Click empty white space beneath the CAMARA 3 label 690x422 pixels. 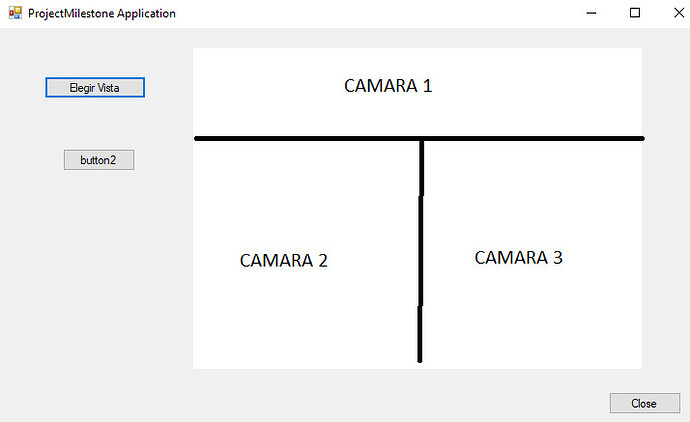(518, 320)
